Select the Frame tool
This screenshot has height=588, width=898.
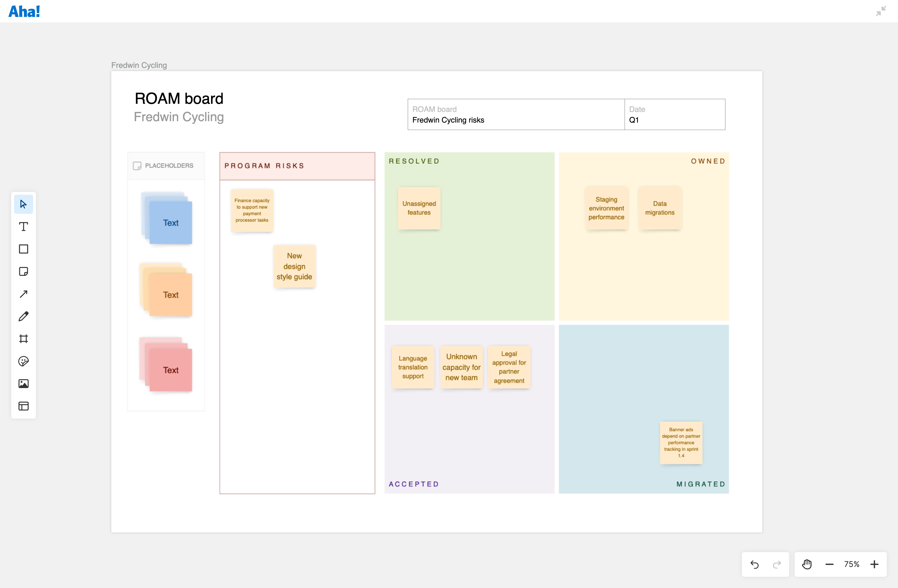pos(23,339)
